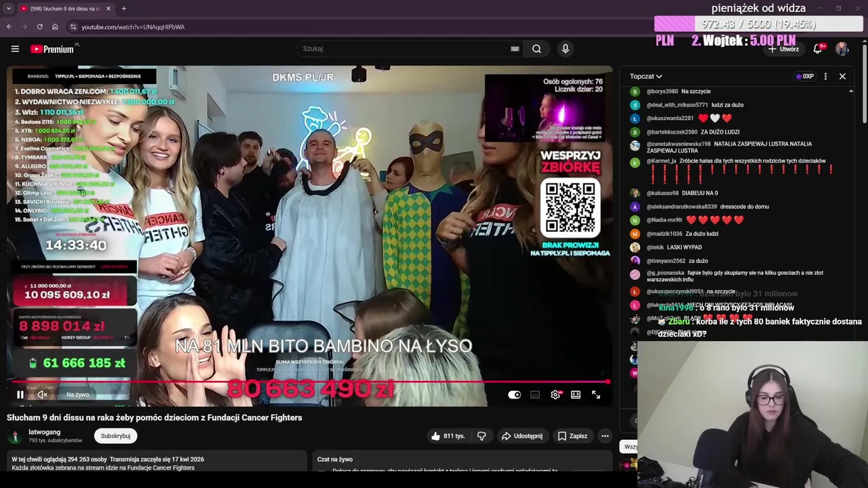Viewport: 868px width, 488px height.
Task: Expand the tab search dropdown arrow
Action: click(x=8, y=9)
